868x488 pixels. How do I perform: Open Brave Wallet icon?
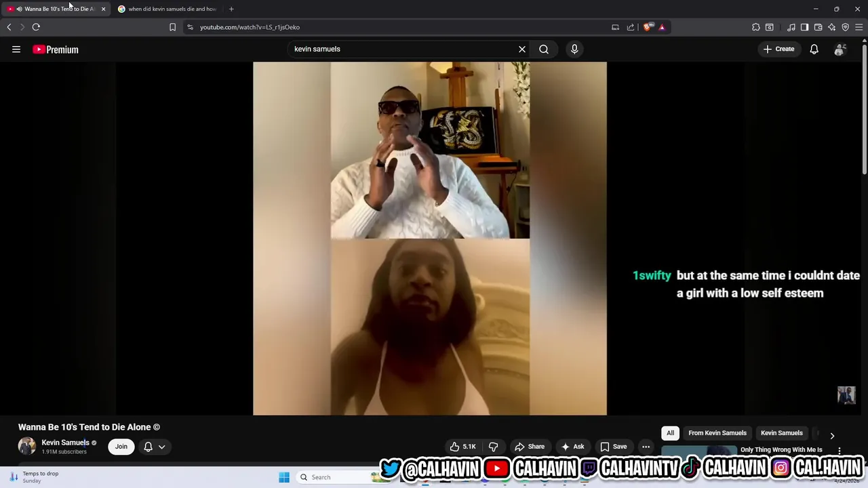click(818, 27)
